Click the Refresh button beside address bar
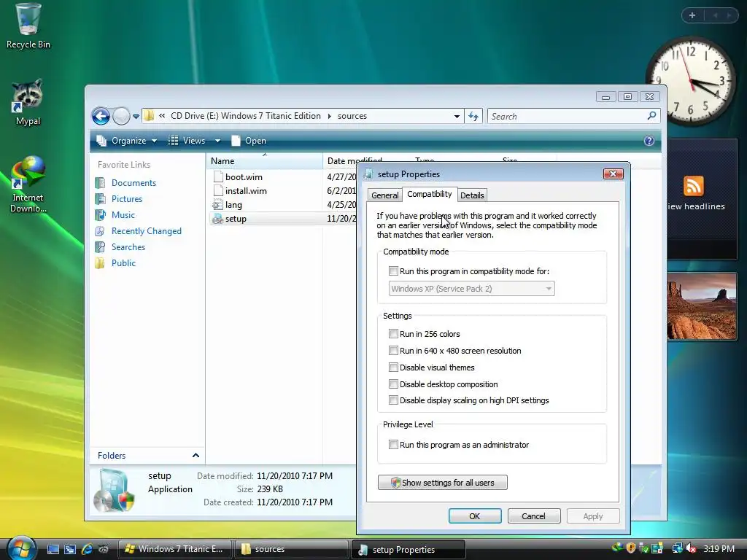747x560 pixels. [473, 116]
